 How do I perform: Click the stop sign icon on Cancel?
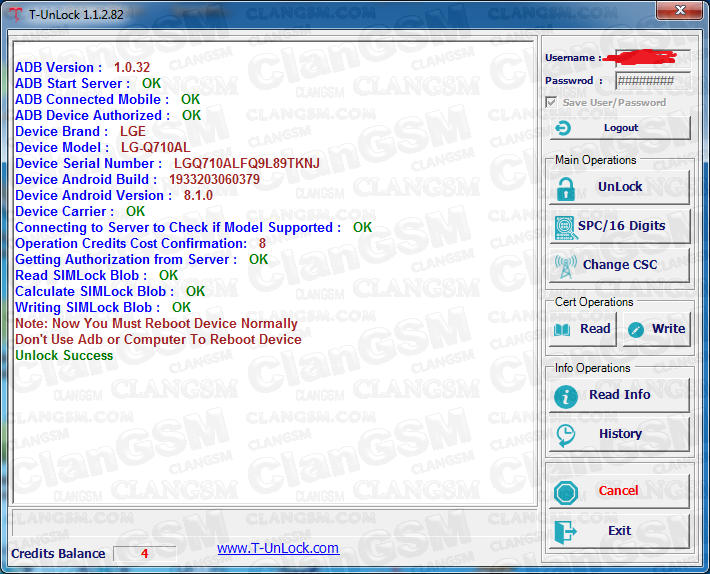click(566, 493)
